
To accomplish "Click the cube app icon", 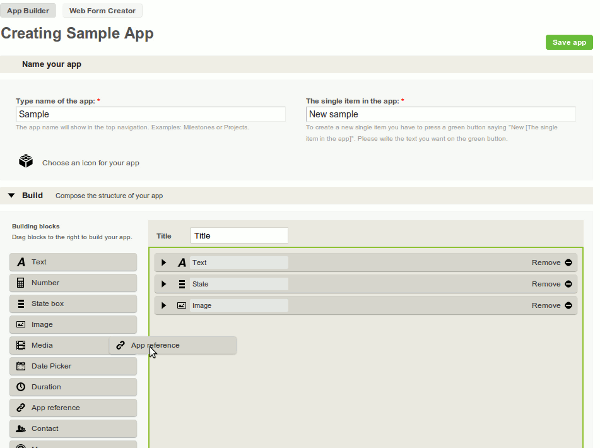I will tap(26, 161).
